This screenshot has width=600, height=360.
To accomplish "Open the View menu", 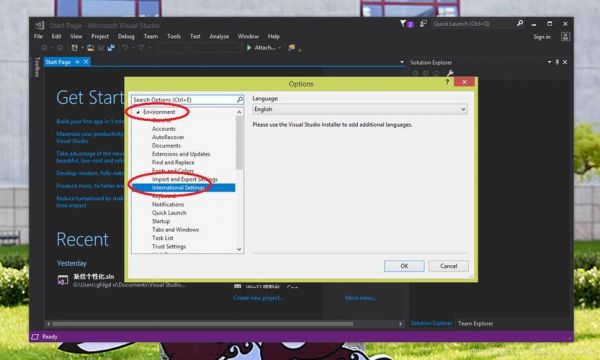I will (x=76, y=36).
